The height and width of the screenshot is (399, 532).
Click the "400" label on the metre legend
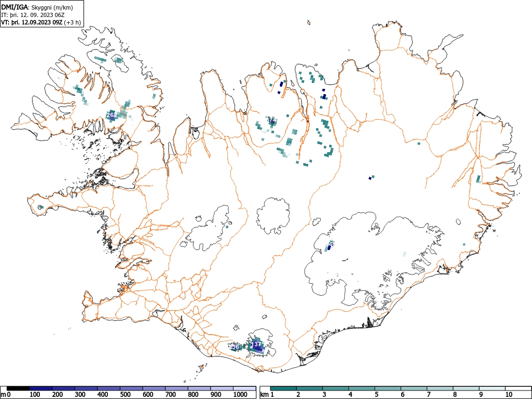(x=103, y=395)
